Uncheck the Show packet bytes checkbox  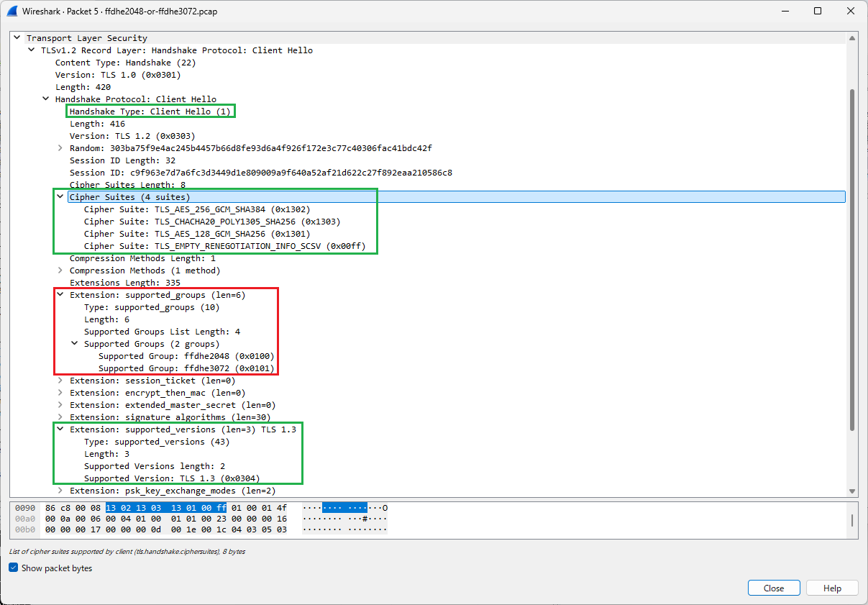coord(14,568)
